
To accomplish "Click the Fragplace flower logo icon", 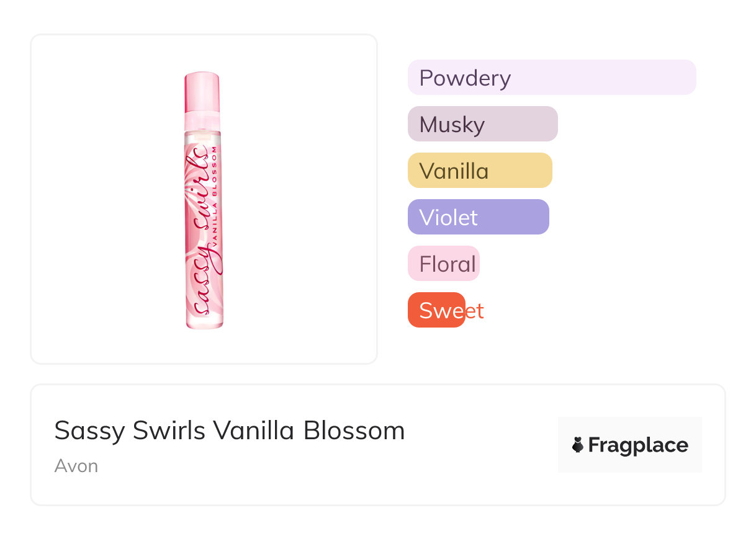I will [x=578, y=445].
